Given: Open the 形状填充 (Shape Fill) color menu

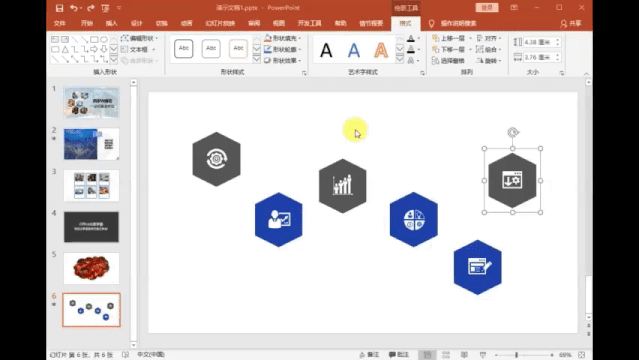Looking at the screenshot, I should click(283, 38).
